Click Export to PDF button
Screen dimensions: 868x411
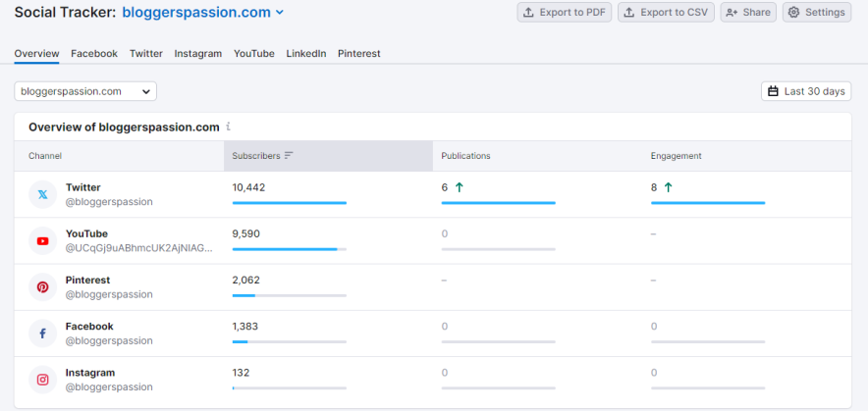[564, 12]
